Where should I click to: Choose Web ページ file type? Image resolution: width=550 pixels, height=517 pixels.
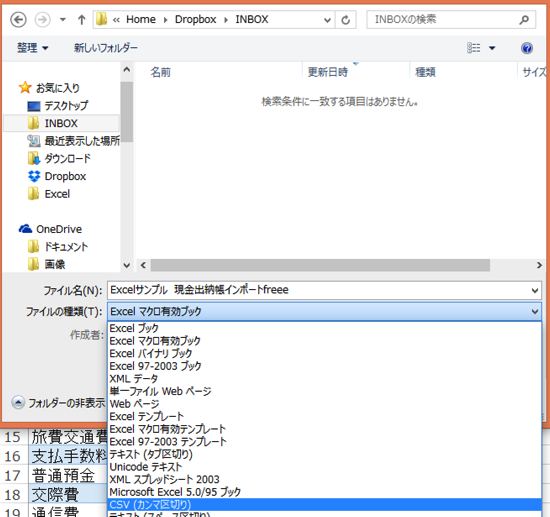coord(324,404)
